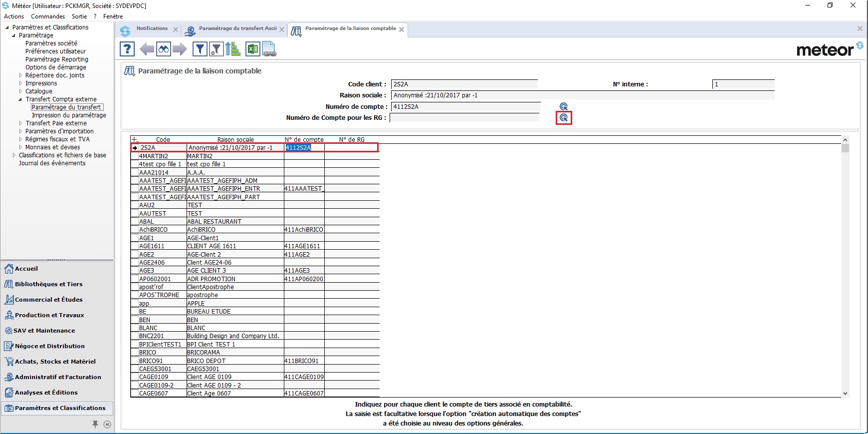
Task: Tick the row selector box for BRICO91
Action: point(135,361)
